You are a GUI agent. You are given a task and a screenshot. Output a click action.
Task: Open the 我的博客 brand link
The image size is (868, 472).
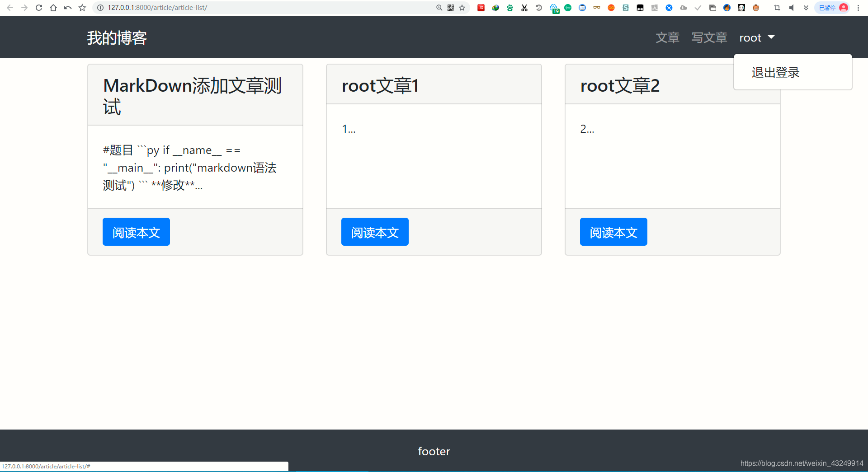[117, 37]
